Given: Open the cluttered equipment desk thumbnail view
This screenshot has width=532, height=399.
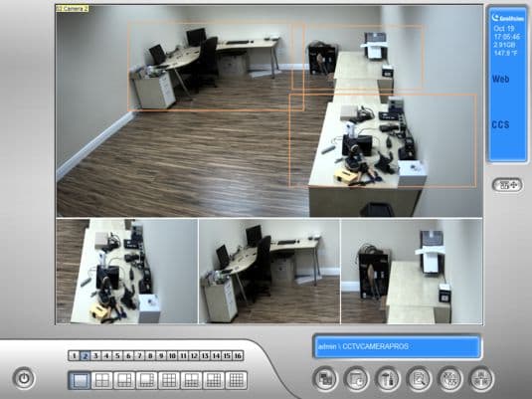Looking at the screenshot, I should click(127, 271).
